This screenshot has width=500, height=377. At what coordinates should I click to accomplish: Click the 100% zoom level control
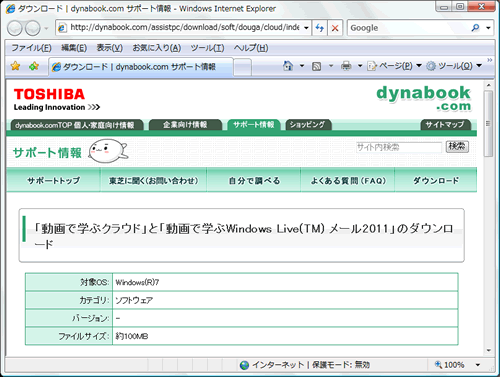450,365
